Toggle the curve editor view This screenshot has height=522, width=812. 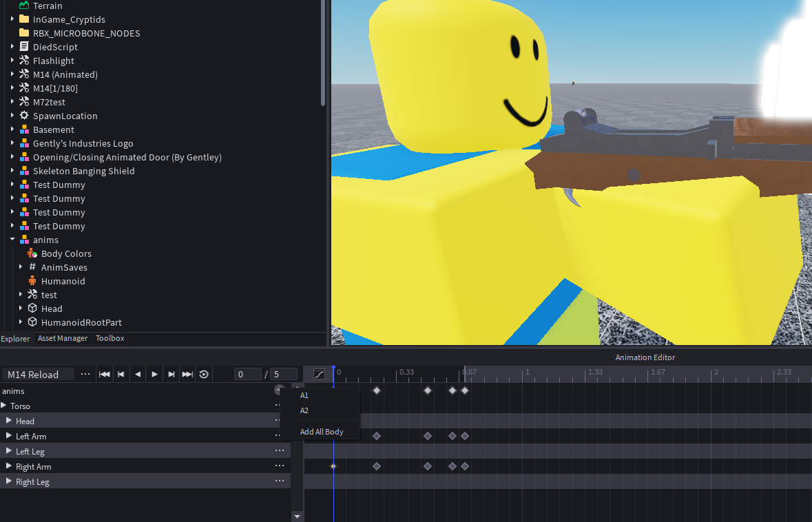(319, 375)
